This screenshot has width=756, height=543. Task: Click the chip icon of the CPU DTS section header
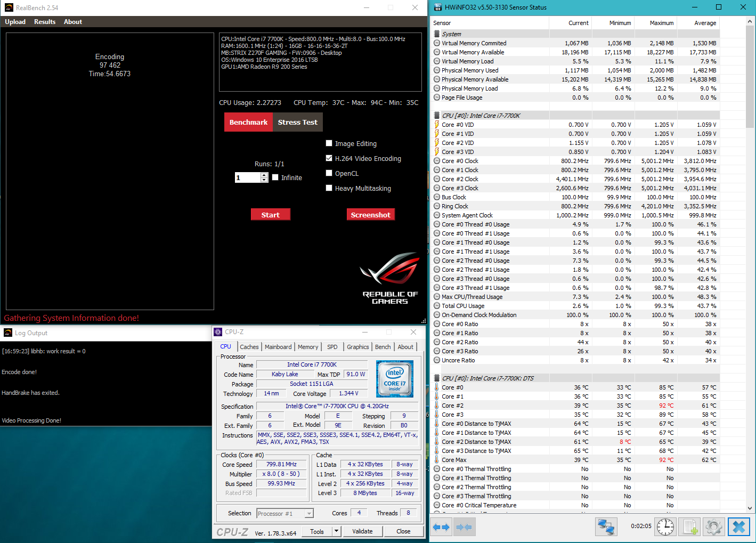(x=437, y=378)
